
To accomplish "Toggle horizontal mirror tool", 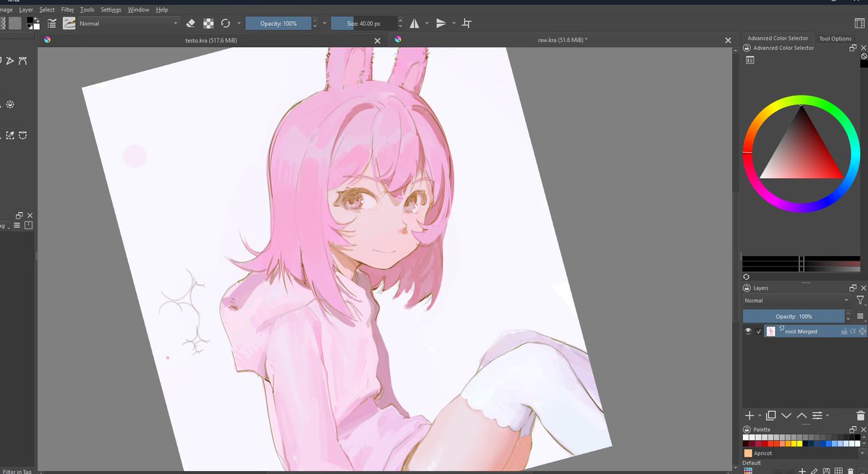I will pos(414,23).
